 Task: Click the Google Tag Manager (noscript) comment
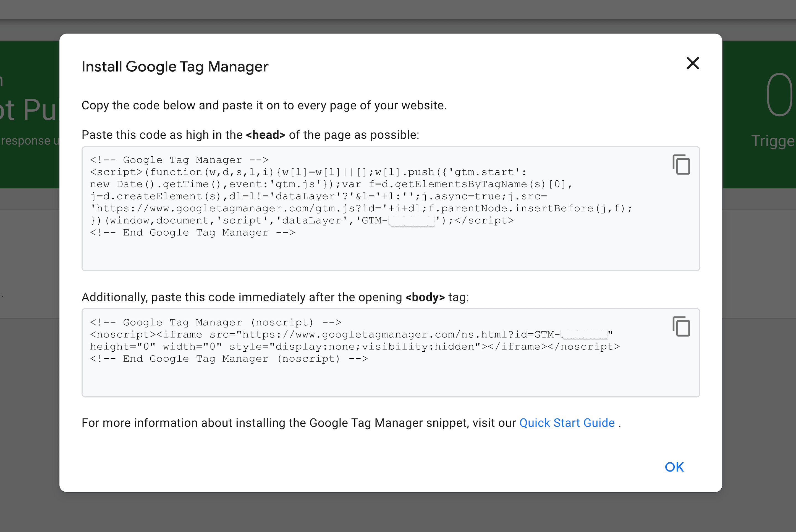(x=215, y=322)
